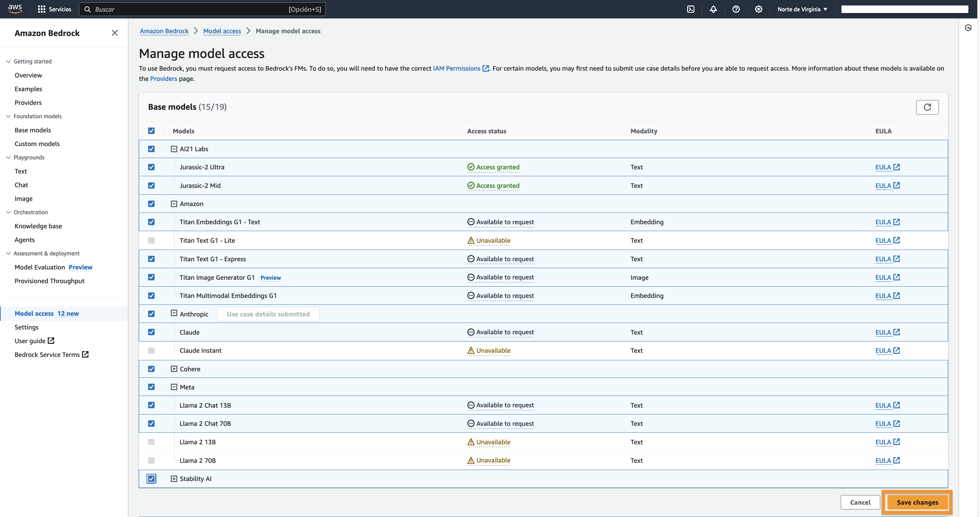Open AWS CloudShell terminal icon
The height and width of the screenshot is (517, 980).
pos(691,9)
